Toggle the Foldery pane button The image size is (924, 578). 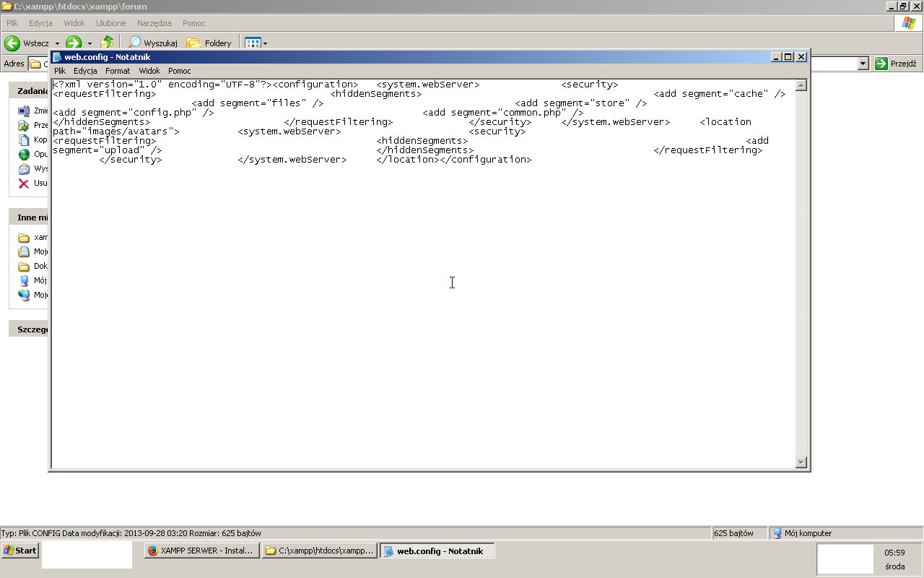(x=209, y=43)
